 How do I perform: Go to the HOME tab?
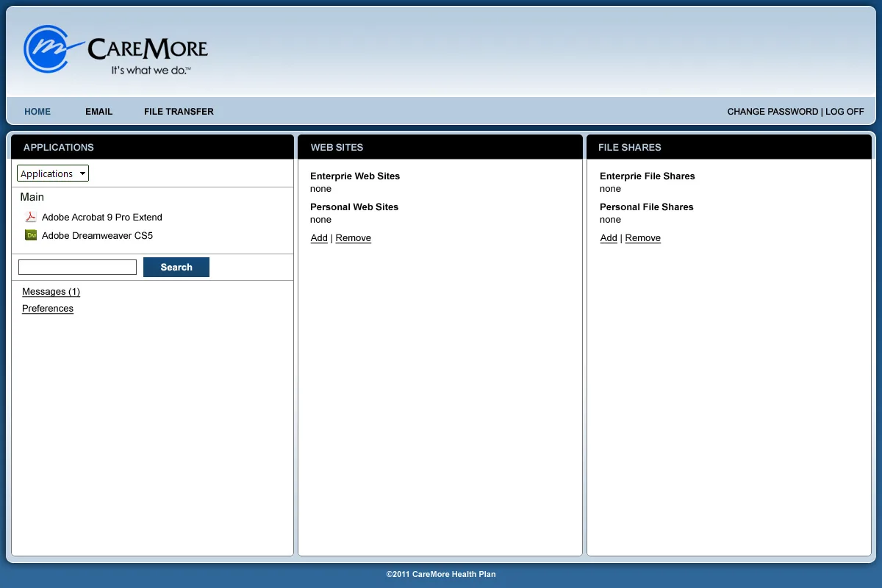(x=37, y=112)
